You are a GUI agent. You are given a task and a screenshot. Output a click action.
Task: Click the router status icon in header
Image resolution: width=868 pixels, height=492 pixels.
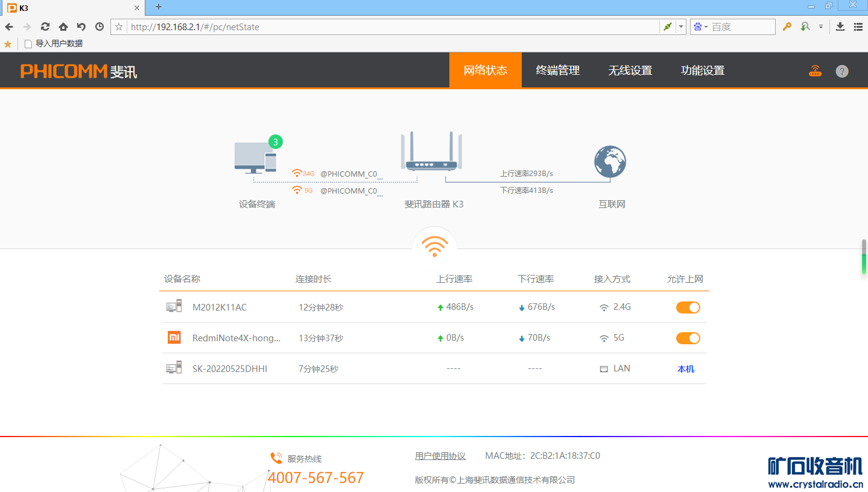coord(815,71)
